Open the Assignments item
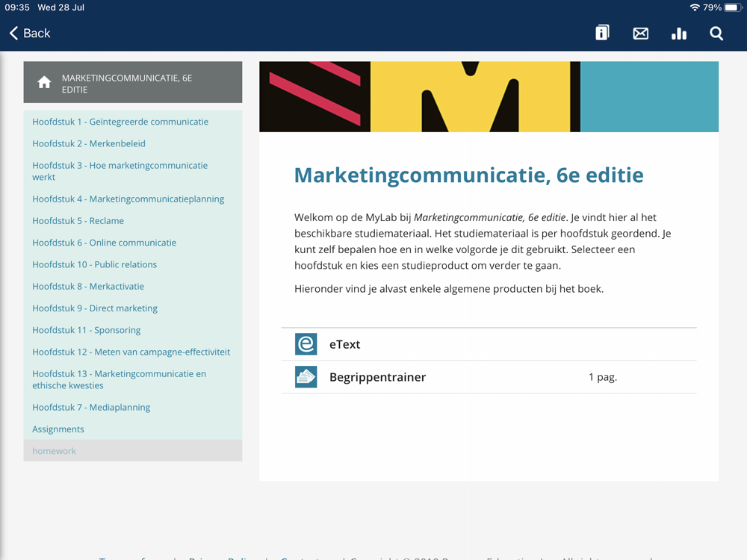 pyautogui.click(x=58, y=429)
